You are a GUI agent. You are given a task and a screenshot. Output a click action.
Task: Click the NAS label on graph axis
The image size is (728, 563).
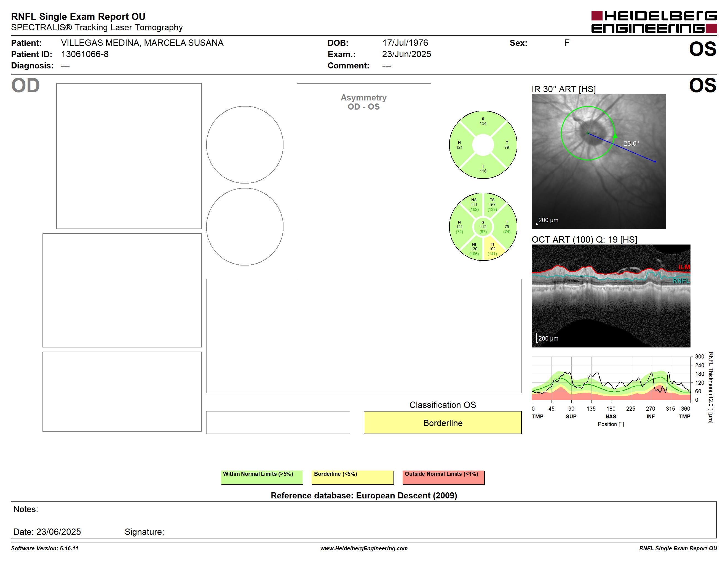[611, 416]
